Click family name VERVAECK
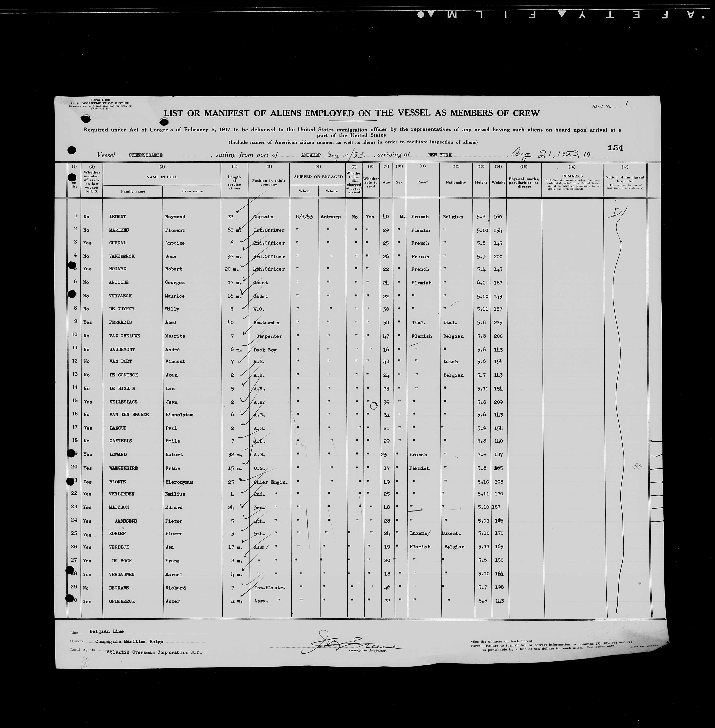 [x=120, y=296]
